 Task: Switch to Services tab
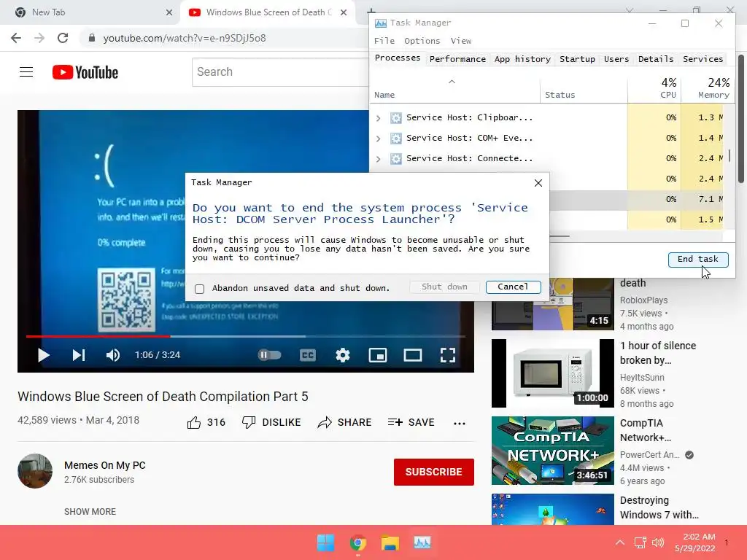(703, 59)
